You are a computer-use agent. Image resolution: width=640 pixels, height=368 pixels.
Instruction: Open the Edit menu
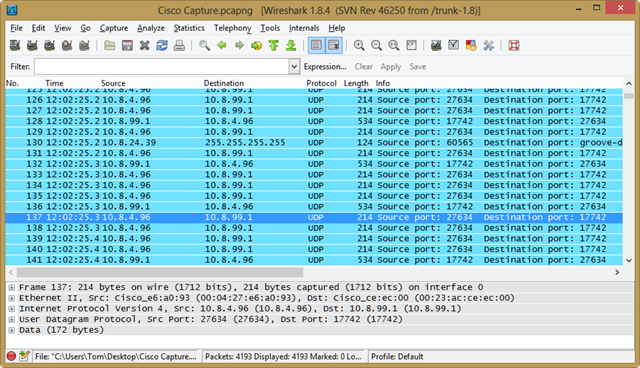38,28
